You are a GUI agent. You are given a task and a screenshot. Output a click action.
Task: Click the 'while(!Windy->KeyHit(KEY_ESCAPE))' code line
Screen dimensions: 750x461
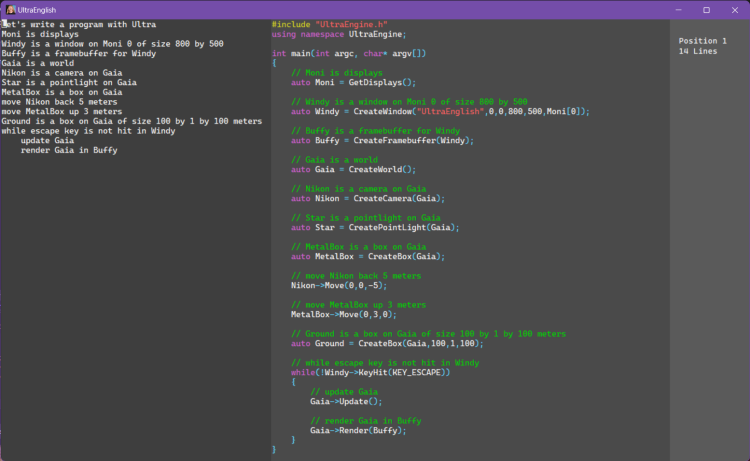tap(370, 372)
